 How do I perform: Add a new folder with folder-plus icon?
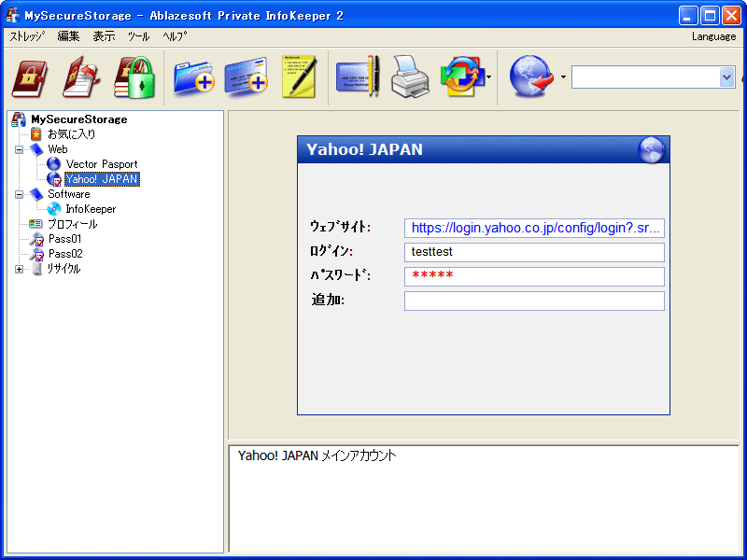193,78
